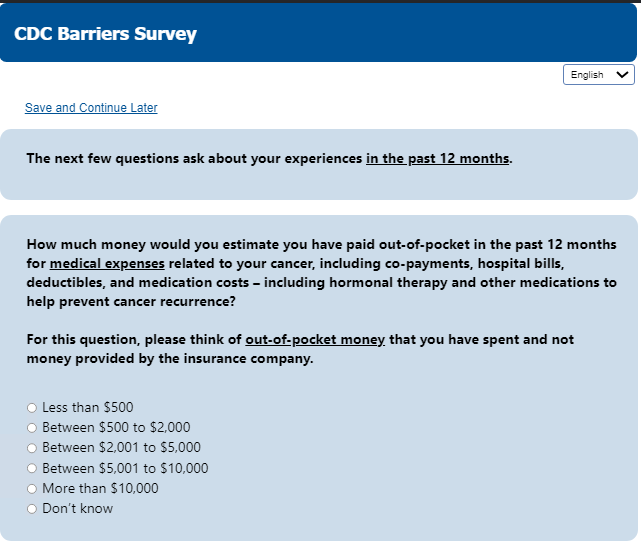Click the "Less than $500" answer label text
Image resolution: width=641 pixels, height=542 pixels.
click(88, 408)
